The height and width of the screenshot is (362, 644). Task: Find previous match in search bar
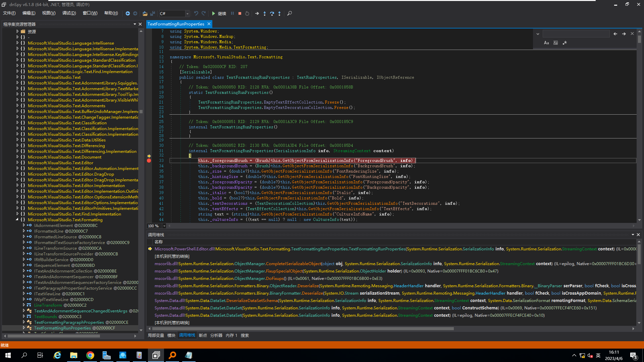point(615,34)
